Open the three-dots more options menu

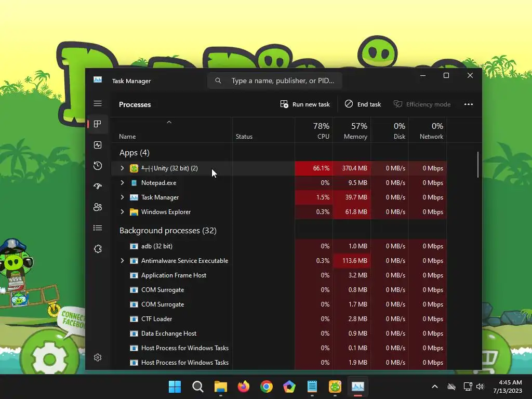469,104
